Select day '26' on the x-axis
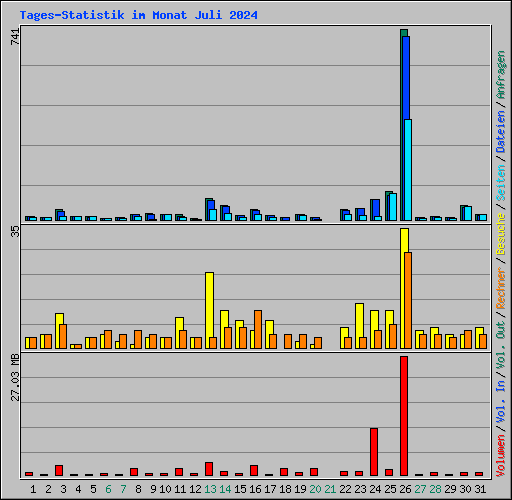 [x=405, y=489]
